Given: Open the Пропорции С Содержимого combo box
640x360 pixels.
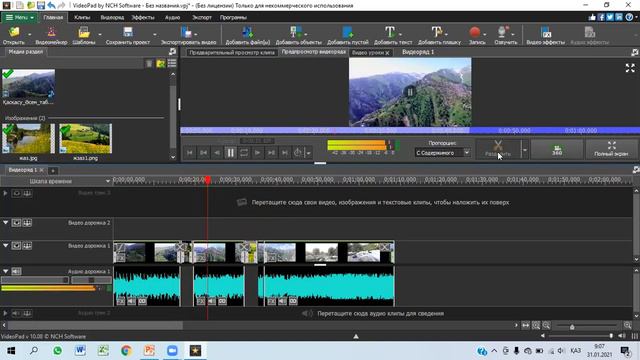Looking at the screenshot, I should [442, 153].
